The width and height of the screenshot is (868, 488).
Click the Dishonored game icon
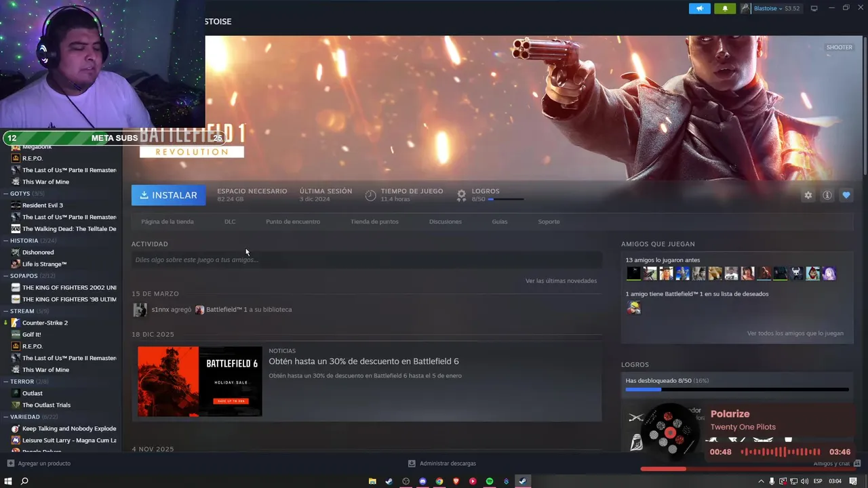[x=16, y=252]
